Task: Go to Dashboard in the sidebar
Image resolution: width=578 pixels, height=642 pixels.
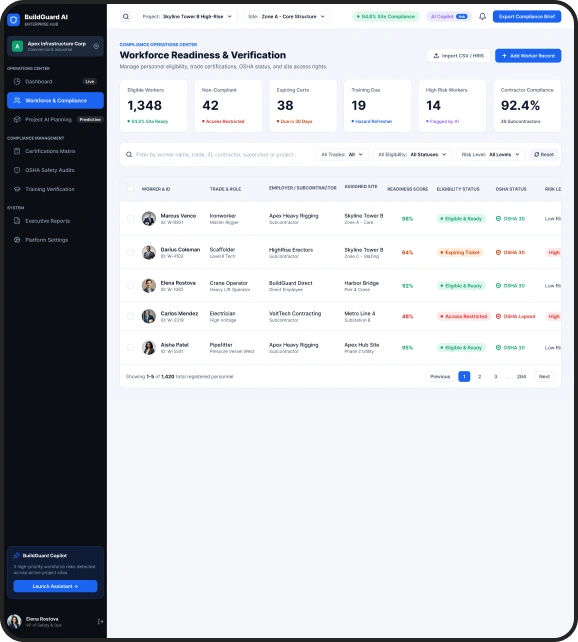Action: pos(55,81)
